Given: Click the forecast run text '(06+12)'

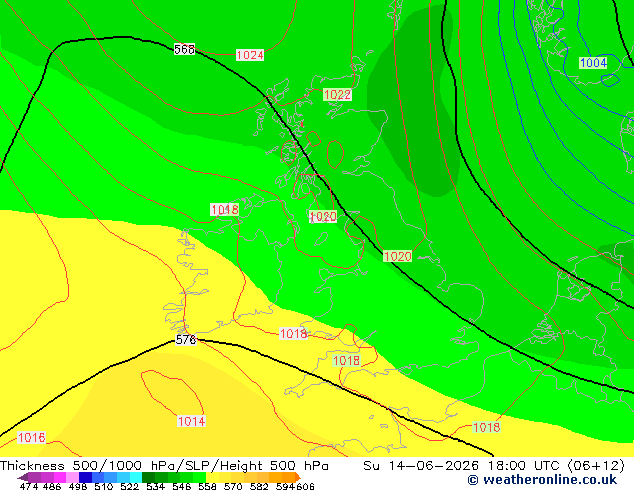Looking at the screenshot, I should point(596,466).
